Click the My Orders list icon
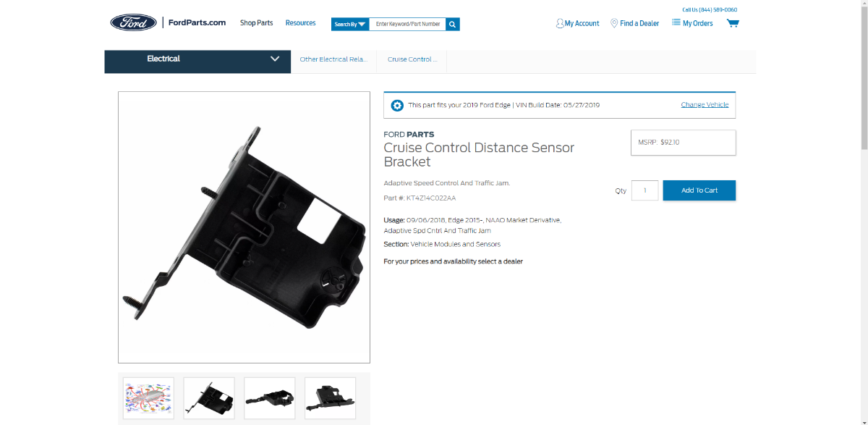868x425 pixels. pyautogui.click(x=676, y=23)
